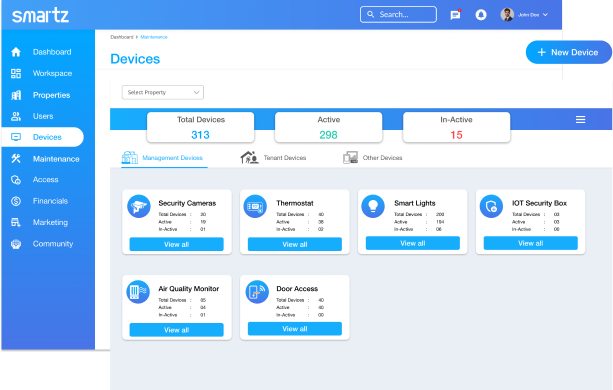Click the Properties building icon
613x390 pixels.
point(16,95)
